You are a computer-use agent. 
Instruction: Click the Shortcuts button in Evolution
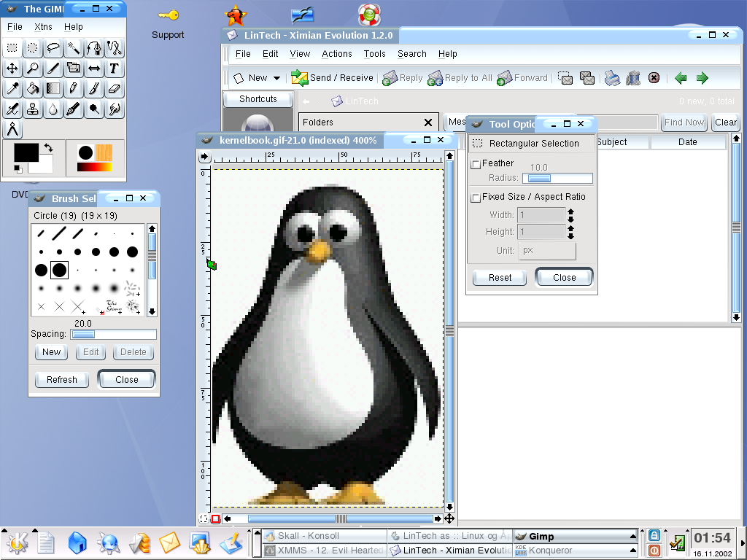(x=258, y=99)
